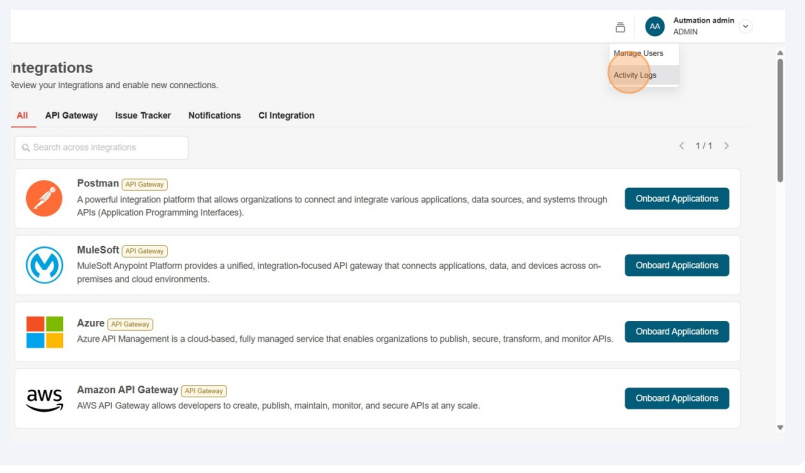Screen dimensions: 805x473
Task: Click the scrollbar up arrow
Action: click(x=780, y=53)
